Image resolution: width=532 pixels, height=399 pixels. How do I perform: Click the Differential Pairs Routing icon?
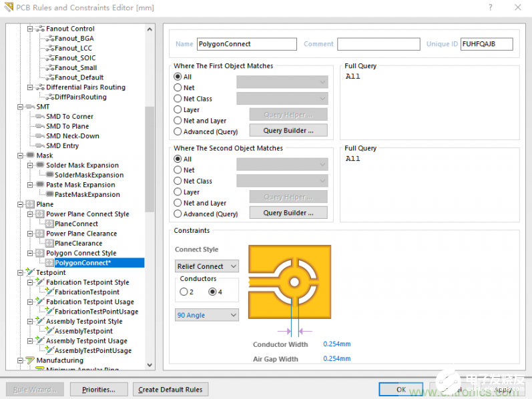[x=40, y=87]
